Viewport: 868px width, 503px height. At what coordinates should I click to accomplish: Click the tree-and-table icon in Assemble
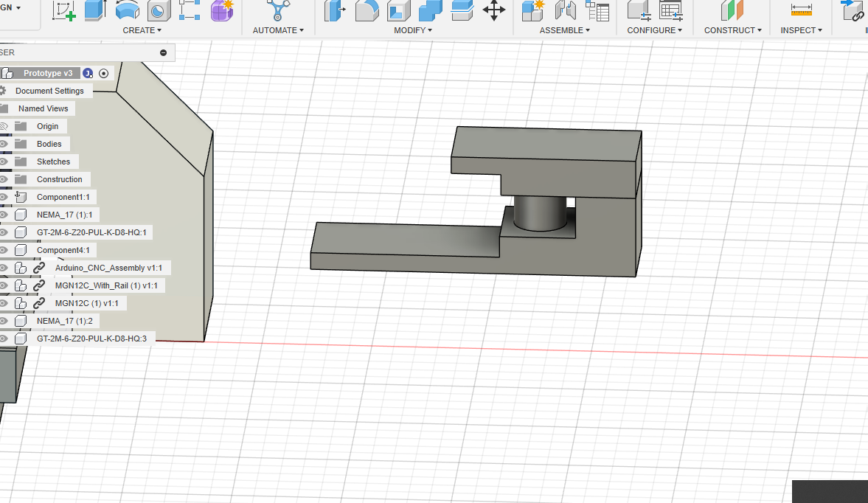coord(597,10)
